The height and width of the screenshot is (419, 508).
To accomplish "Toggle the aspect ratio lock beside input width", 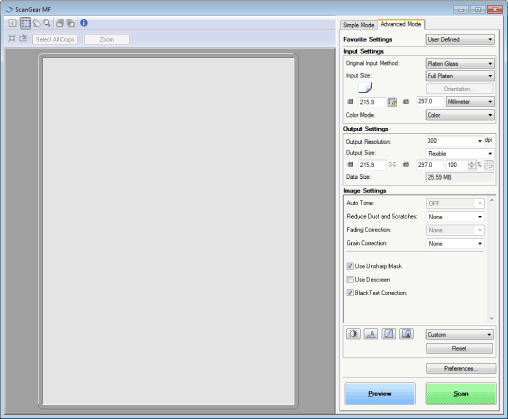I will click(392, 102).
